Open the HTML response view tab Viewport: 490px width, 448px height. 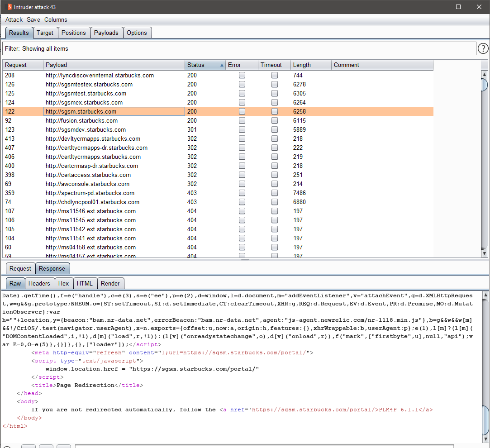[x=85, y=284]
